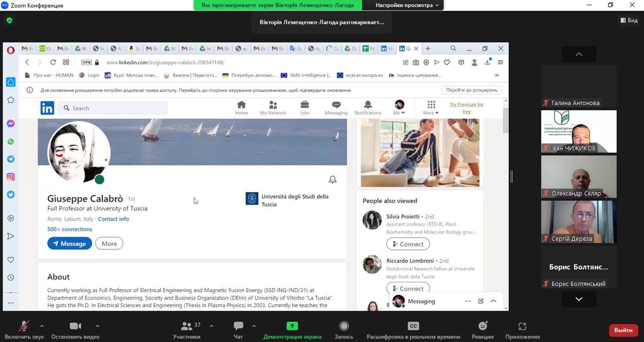Show previous participants with up arrow
Image resolution: width=644 pixels, height=342 pixels.
579,54
